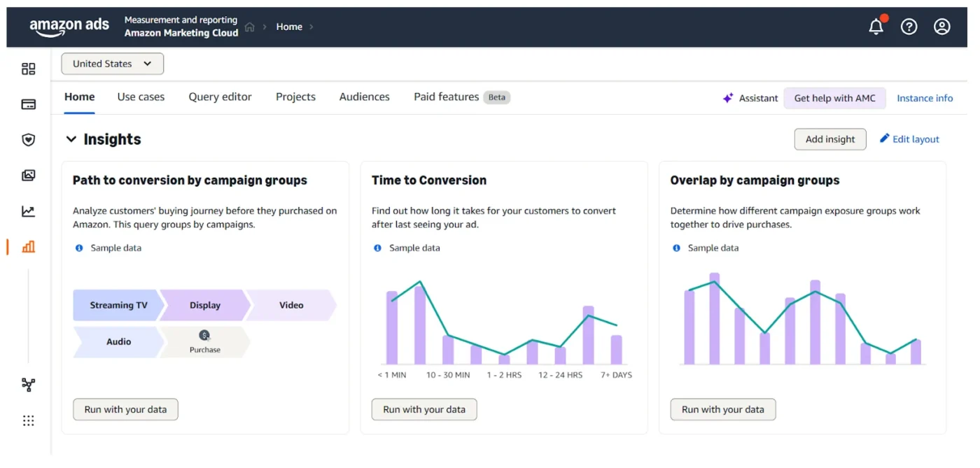Image resolution: width=980 pixels, height=468 pixels.
Task: Click the Sample data info icon under Time to Conversion
Action: tap(377, 248)
